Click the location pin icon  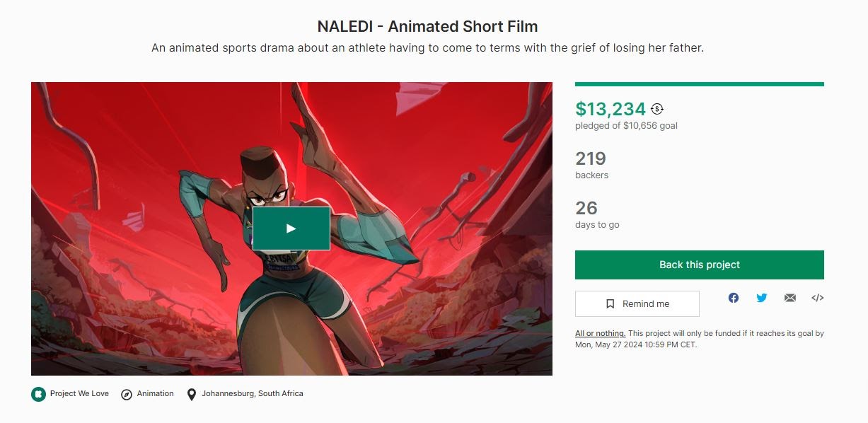pos(192,394)
